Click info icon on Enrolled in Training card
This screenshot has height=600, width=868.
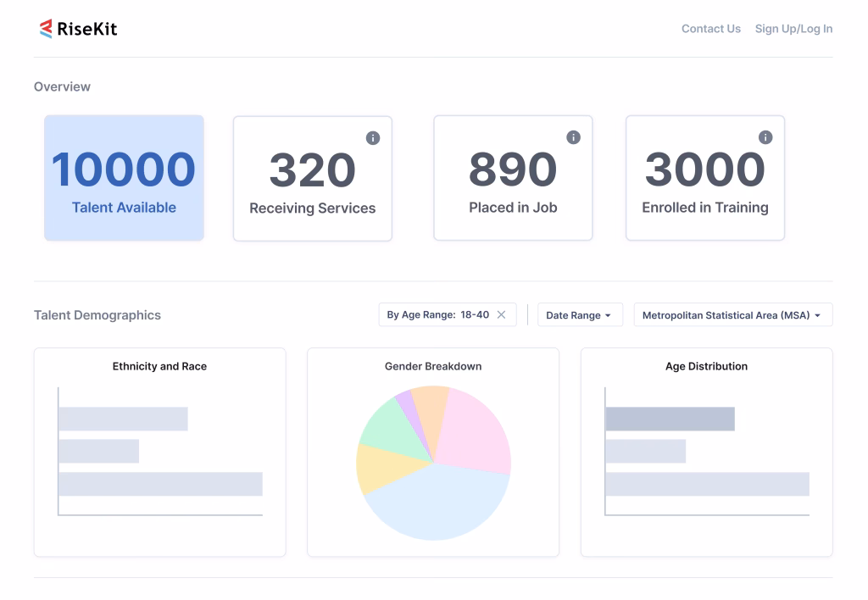[x=765, y=137]
